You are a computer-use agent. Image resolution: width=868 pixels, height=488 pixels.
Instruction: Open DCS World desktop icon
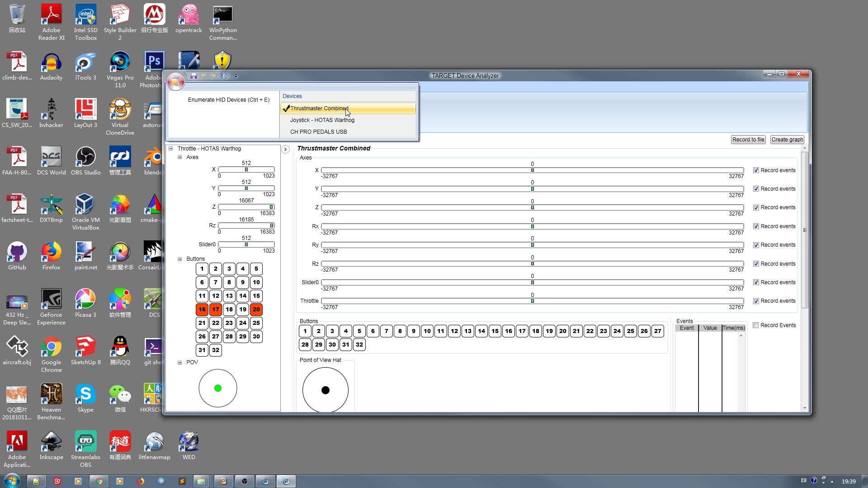click(x=52, y=161)
